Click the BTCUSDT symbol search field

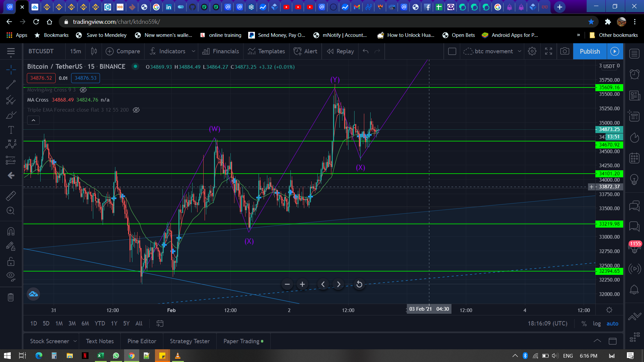click(x=41, y=51)
